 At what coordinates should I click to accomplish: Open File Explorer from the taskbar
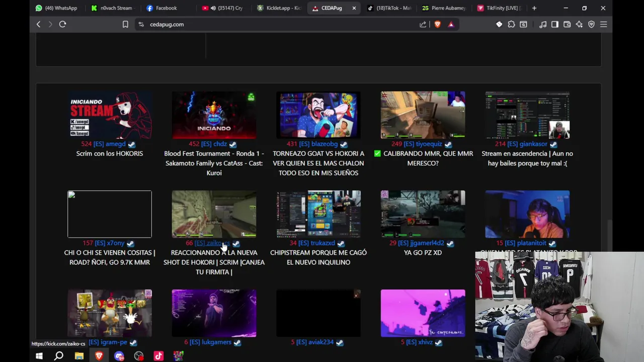pos(79,356)
